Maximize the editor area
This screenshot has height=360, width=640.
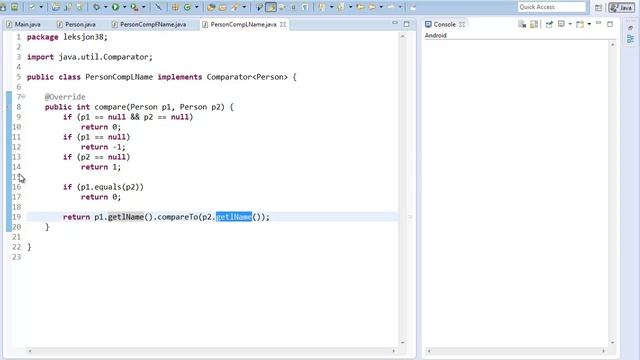406,24
